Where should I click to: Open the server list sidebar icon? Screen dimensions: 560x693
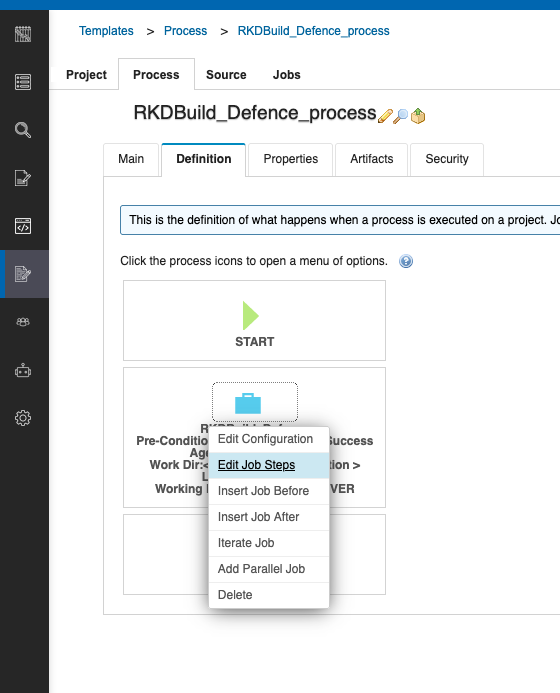point(23,82)
